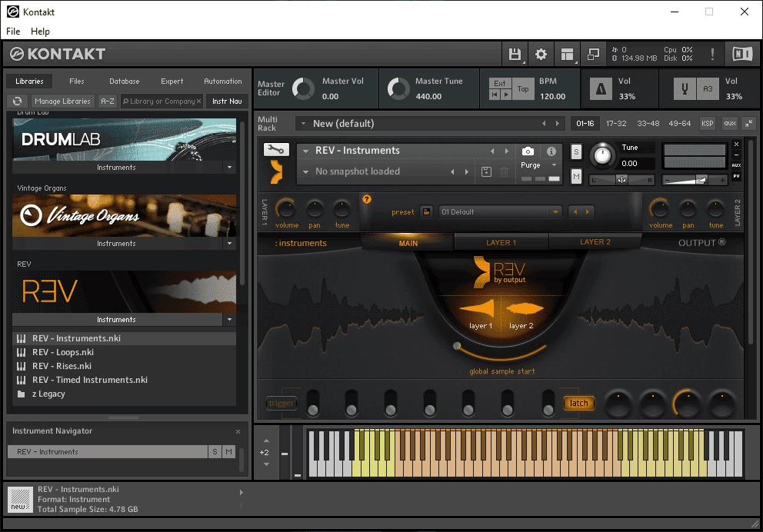Viewport: 763px width, 532px height.
Task: Select the layer 2 waveform icon
Action: pos(524,309)
